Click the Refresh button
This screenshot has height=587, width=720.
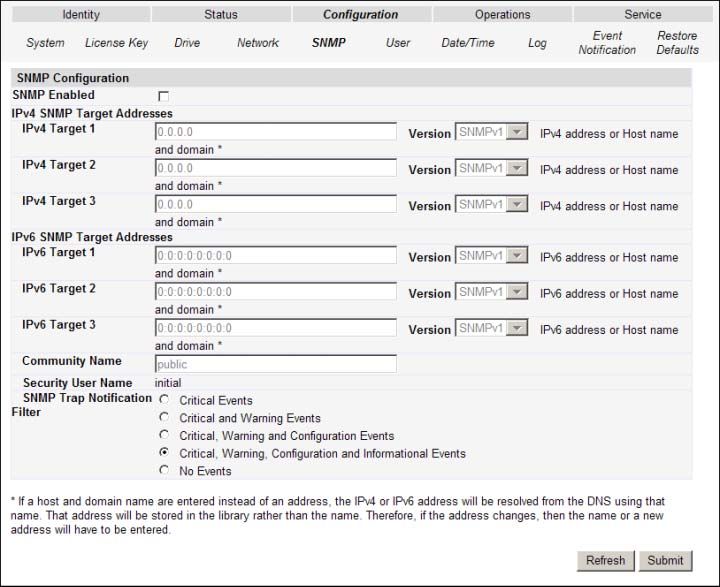click(605, 560)
